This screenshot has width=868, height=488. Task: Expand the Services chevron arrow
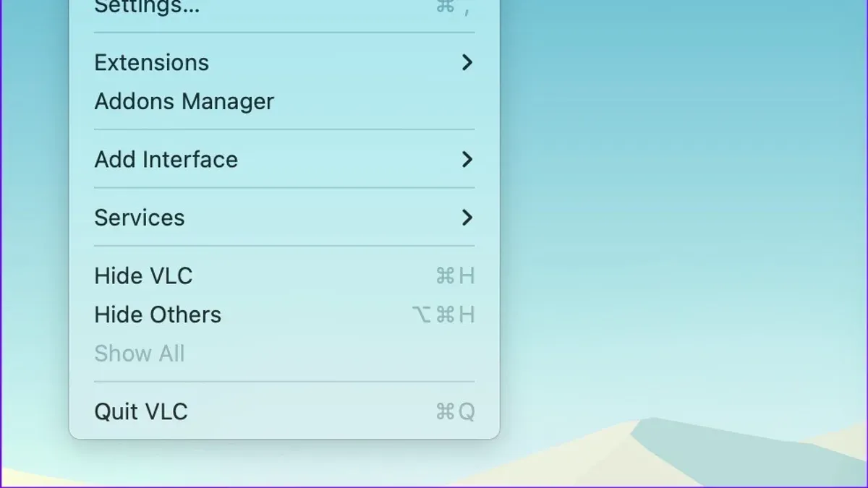(467, 218)
